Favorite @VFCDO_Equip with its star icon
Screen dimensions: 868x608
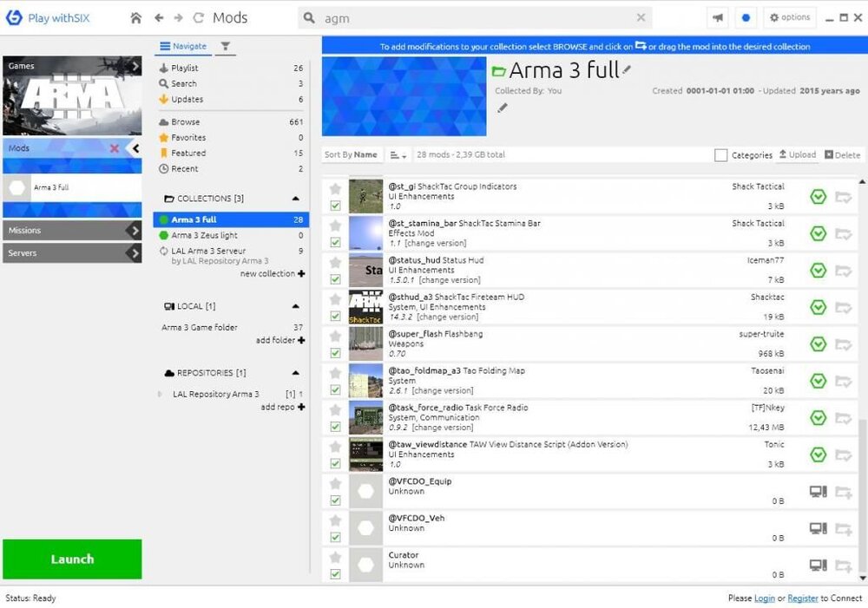335,483
